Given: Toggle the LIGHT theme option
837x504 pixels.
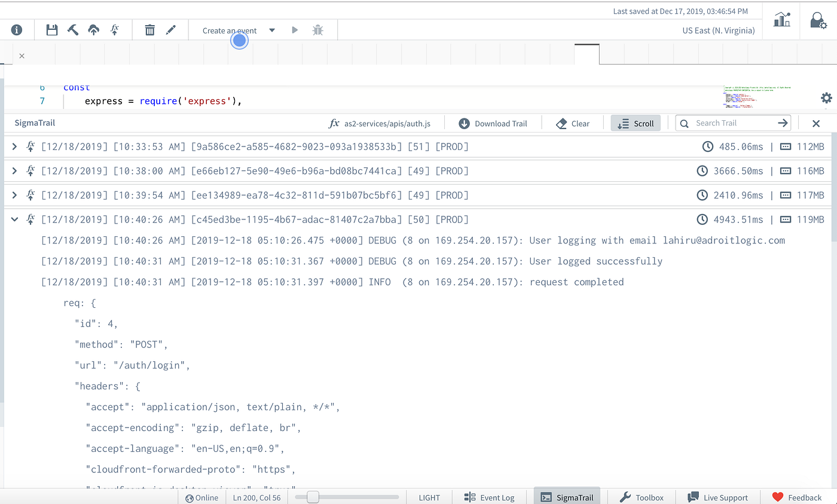Looking at the screenshot, I should (x=429, y=497).
